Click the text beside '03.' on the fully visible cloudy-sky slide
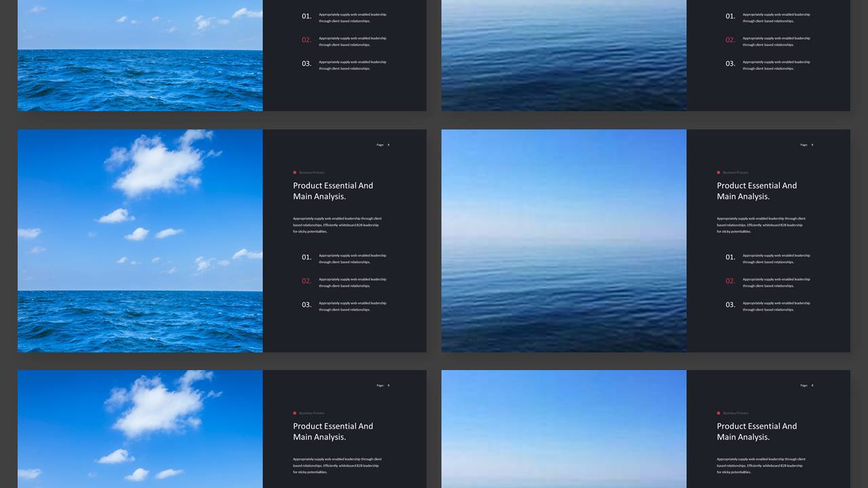This screenshot has width=868, height=488. click(353, 306)
